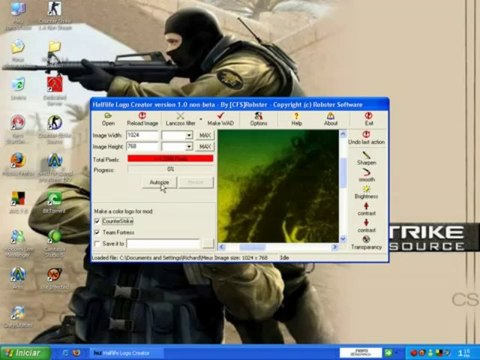Image resolution: width=480 pixels, height=360 pixels.
Task: Click the MAX button for Image Height
Action: tap(205, 146)
